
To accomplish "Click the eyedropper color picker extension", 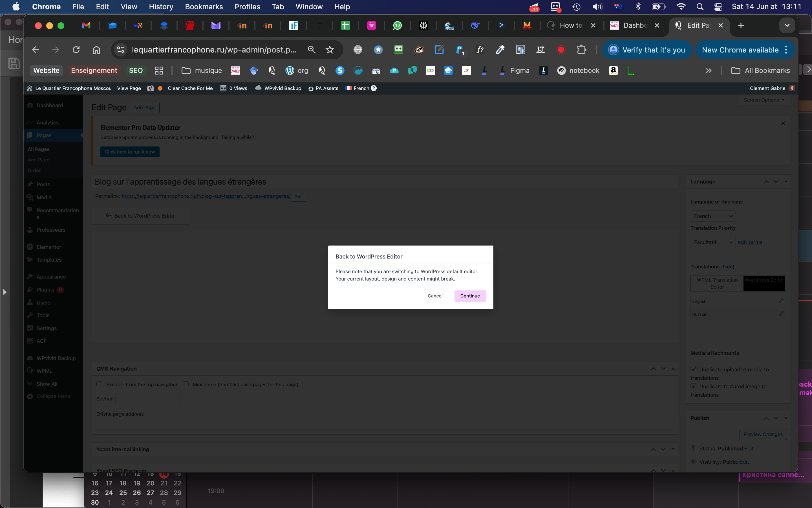I will pyautogui.click(x=500, y=50).
